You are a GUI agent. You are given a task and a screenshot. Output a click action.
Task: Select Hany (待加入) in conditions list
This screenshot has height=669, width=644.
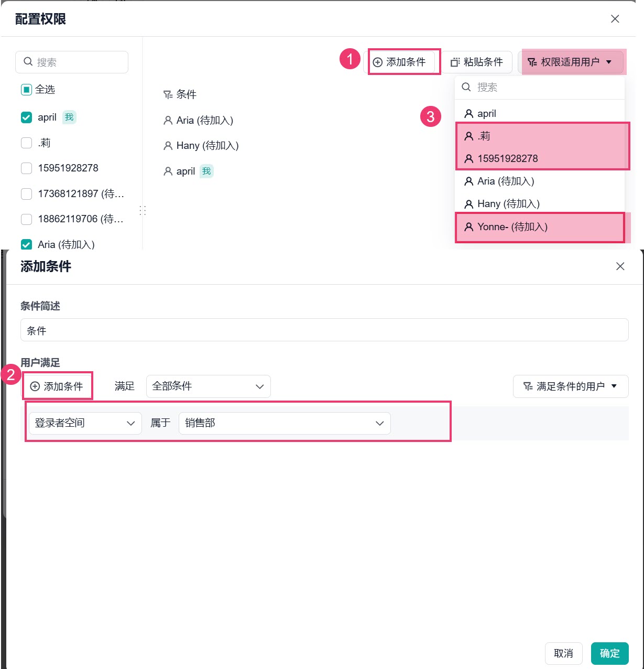[x=201, y=145]
